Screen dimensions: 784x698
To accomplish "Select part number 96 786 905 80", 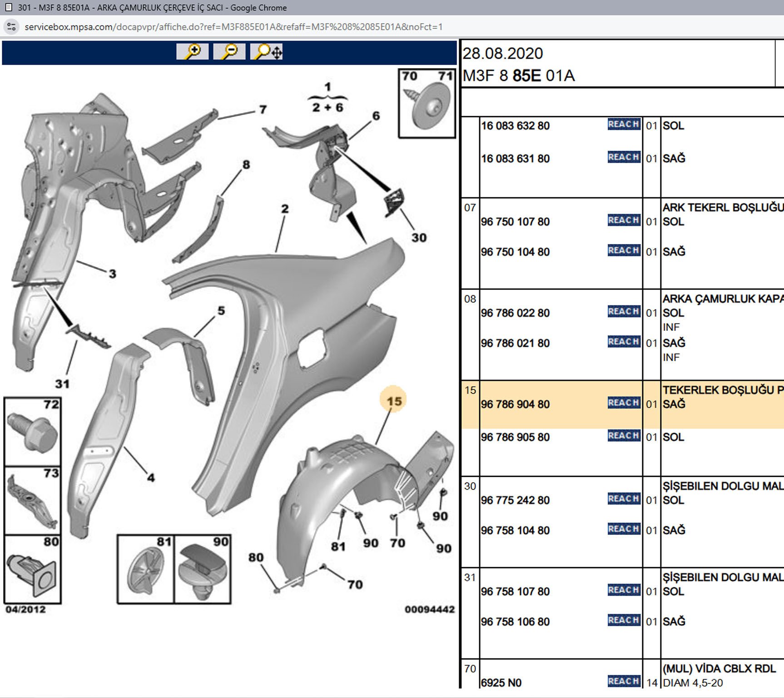I will tap(515, 437).
